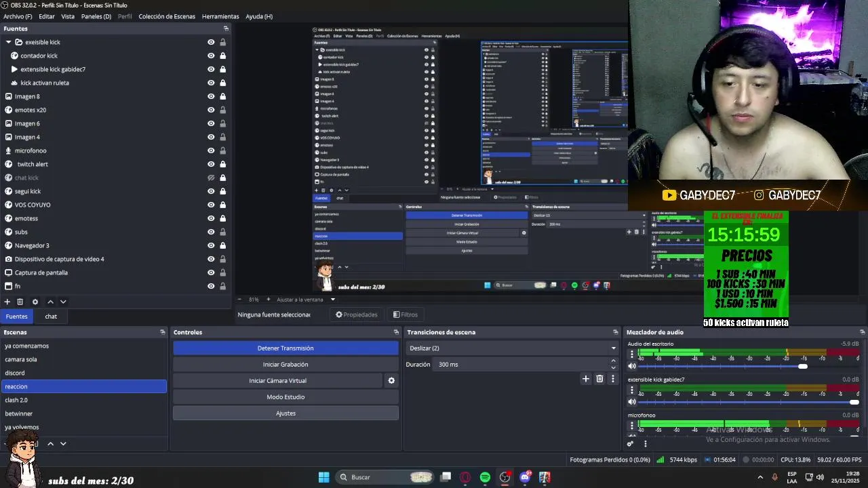Mute Audio del escritorio speaker
This screenshot has width=868, height=488.
[632, 366]
